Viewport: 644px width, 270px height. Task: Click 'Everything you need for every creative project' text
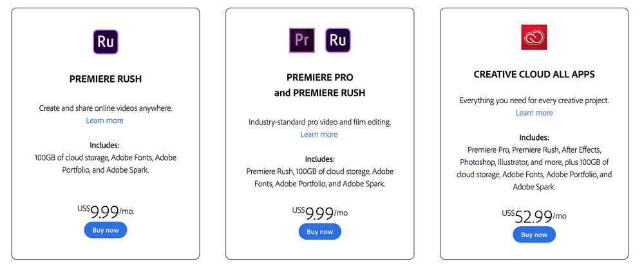[534, 101]
